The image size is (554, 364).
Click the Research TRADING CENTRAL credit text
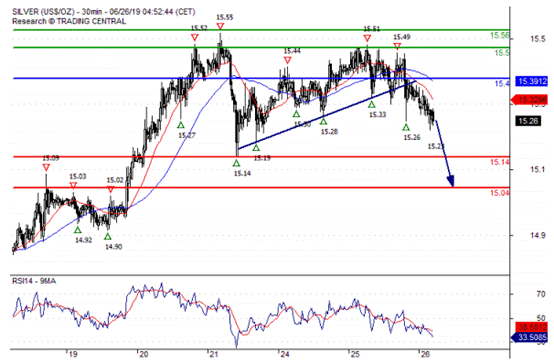click(x=69, y=21)
